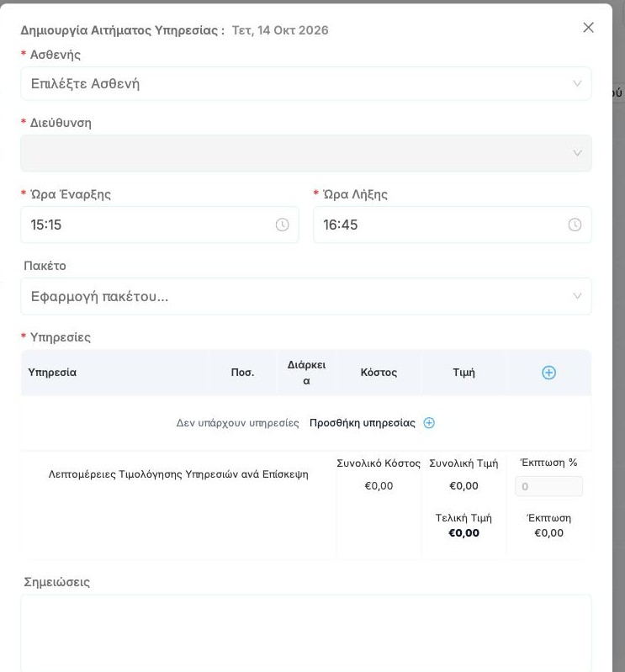This screenshot has width=625, height=672.
Task: Open start time clock picker icon
Action: click(282, 225)
